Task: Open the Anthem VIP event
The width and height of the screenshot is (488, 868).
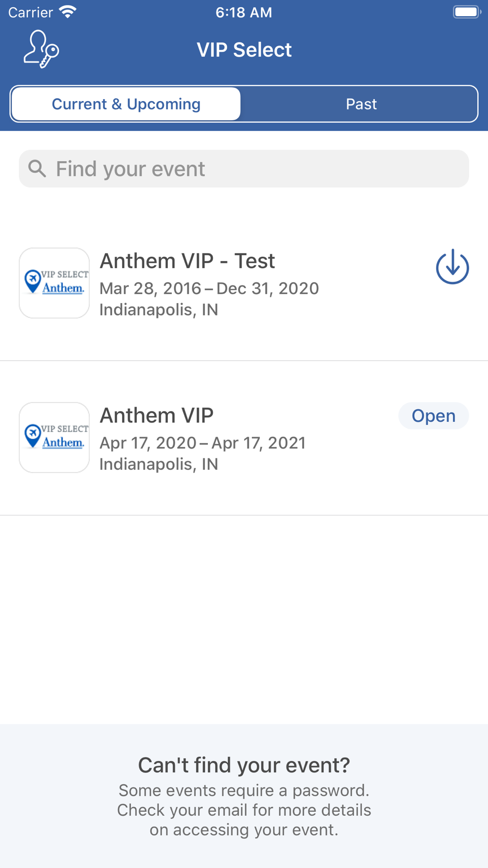Action: [x=433, y=416]
